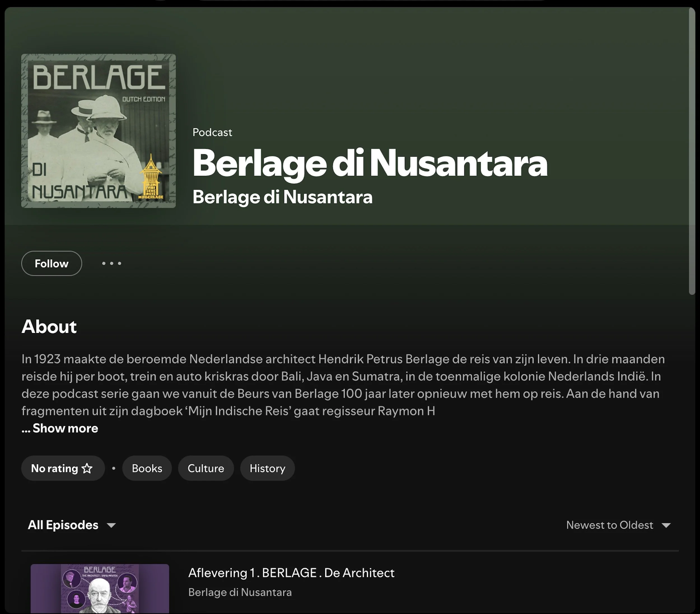This screenshot has height=614, width=700.
Task: Select the Books category tag
Action: tap(147, 468)
